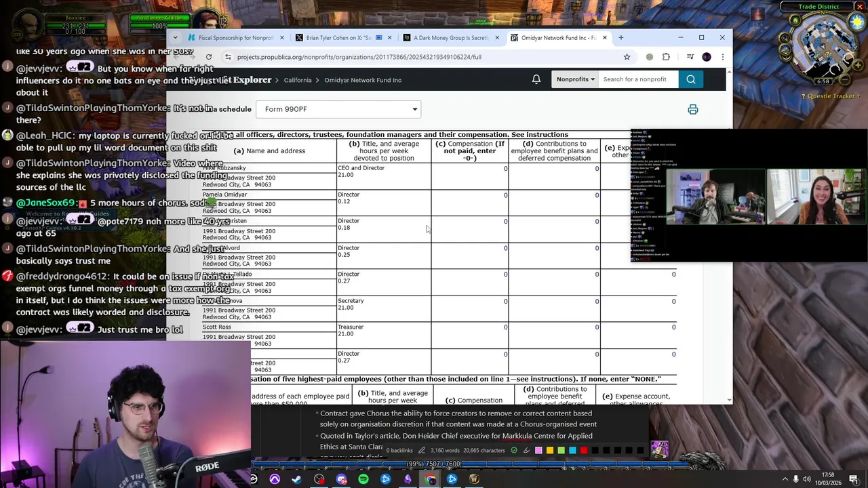Open Chrome from the taskbar
This screenshot has width=868, height=488.
coord(430,479)
